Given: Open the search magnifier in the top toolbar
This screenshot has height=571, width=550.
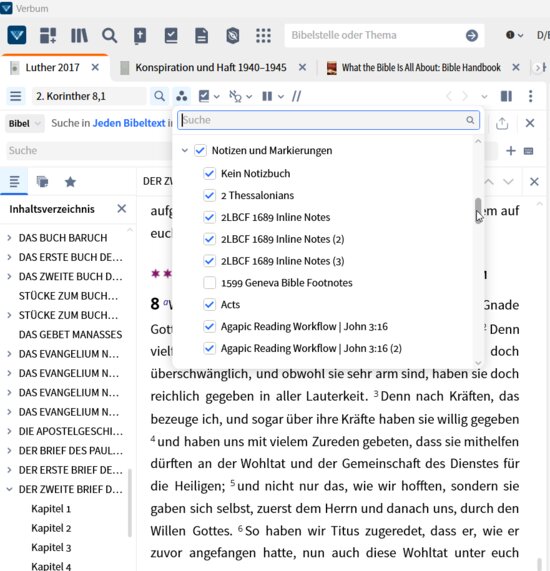Looking at the screenshot, I should [109, 35].
